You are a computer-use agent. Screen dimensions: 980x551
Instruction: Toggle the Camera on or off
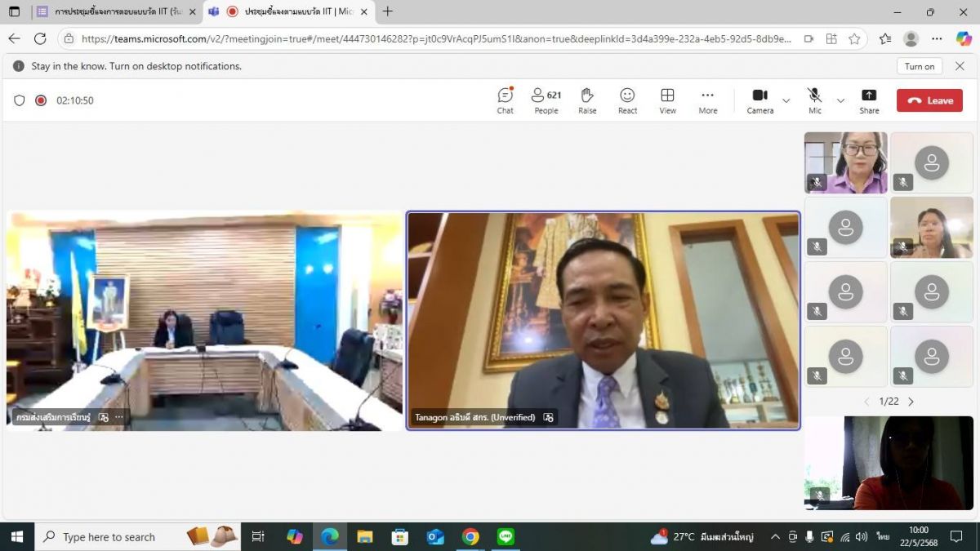click(759, 100)
